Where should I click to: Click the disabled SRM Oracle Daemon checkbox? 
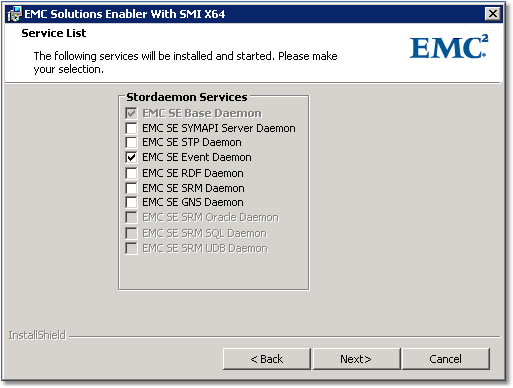[x=131, y=217]
